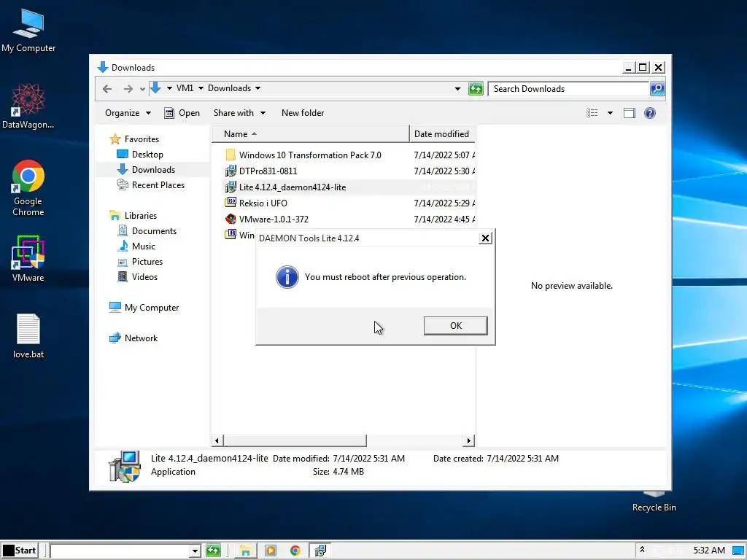The image size is (747, 560).
Task: Open more view options dropdown
Action: (610, 113)
